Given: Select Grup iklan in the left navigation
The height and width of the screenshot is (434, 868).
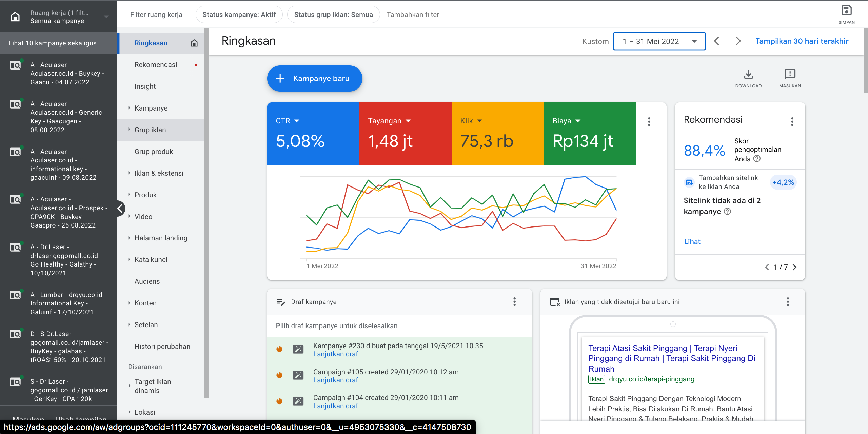Looking at the screenshot, I should pos(150,130).
